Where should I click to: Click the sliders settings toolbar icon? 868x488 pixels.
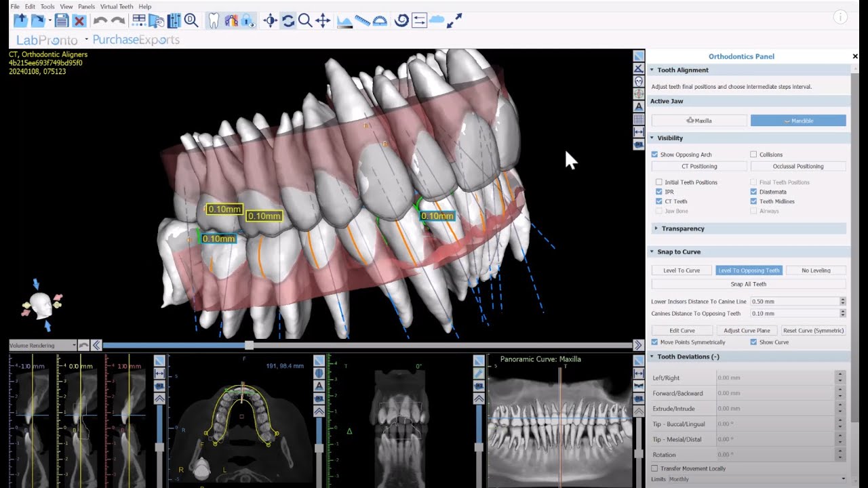174,21
